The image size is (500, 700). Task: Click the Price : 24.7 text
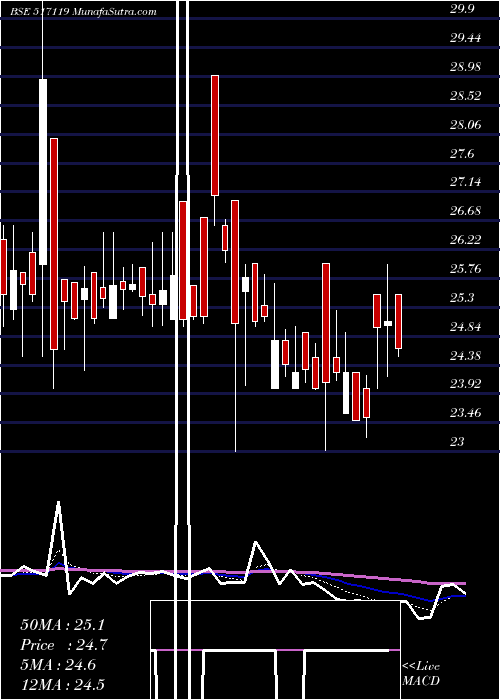click(x=64, y=645)
